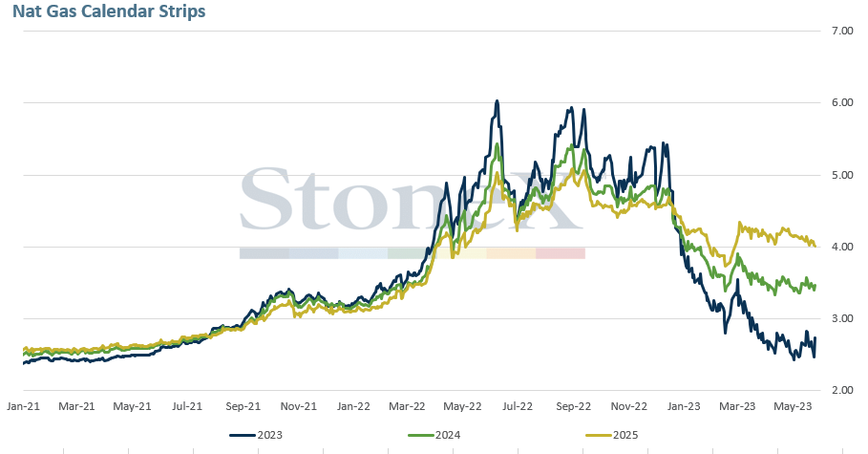
Task: Click the 2.00 y-axis label
Action: coord(842,390)
